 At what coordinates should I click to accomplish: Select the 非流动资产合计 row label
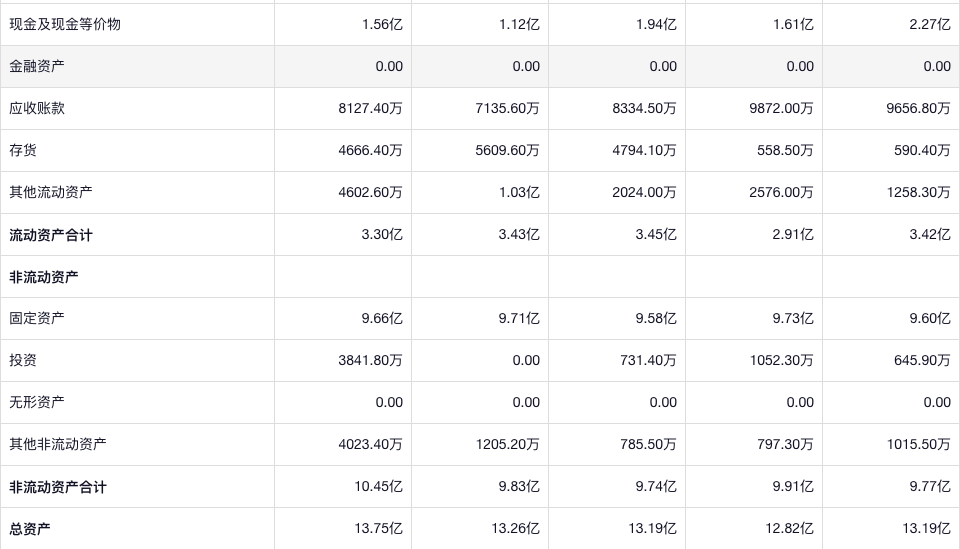click(x=58, y=487)
